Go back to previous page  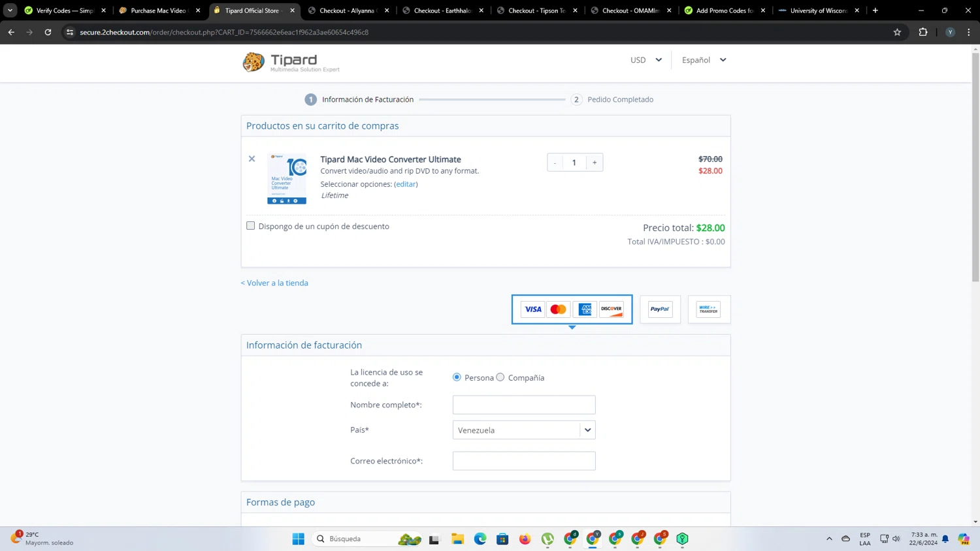pyautogui.click(x=11, y=32)
